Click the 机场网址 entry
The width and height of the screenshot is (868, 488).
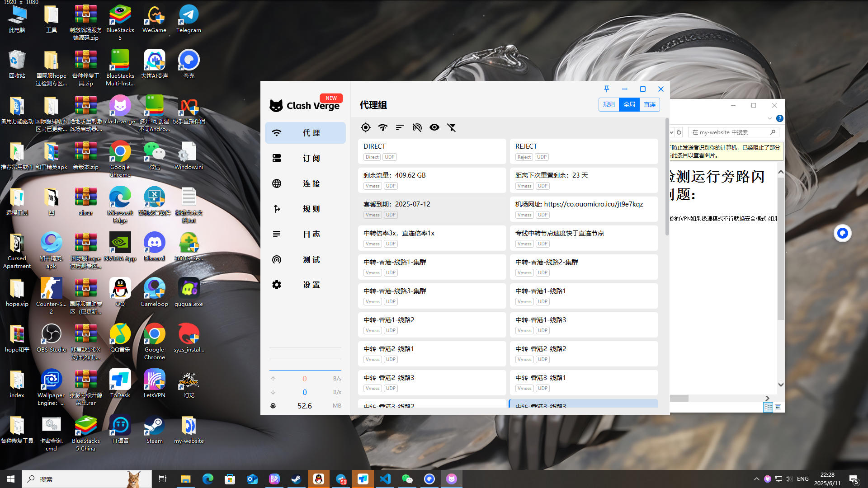(584, 209)
